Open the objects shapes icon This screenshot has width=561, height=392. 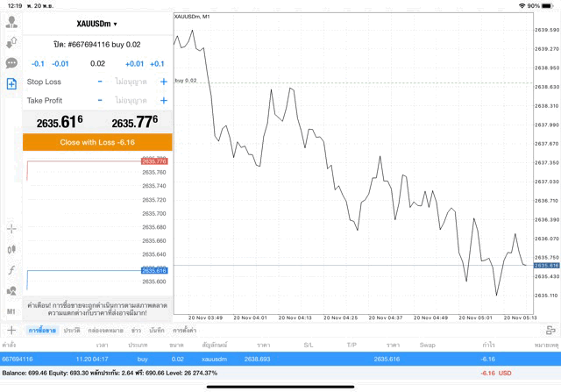pyautogui.click(x=11, y=290)
